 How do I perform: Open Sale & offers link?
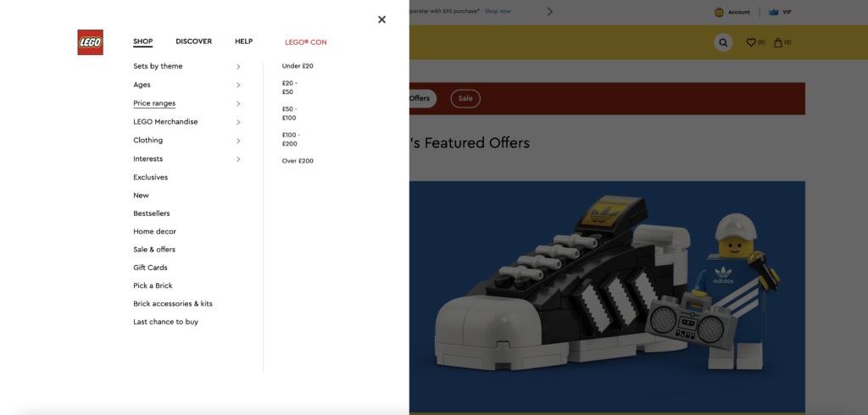coord(154,250)
